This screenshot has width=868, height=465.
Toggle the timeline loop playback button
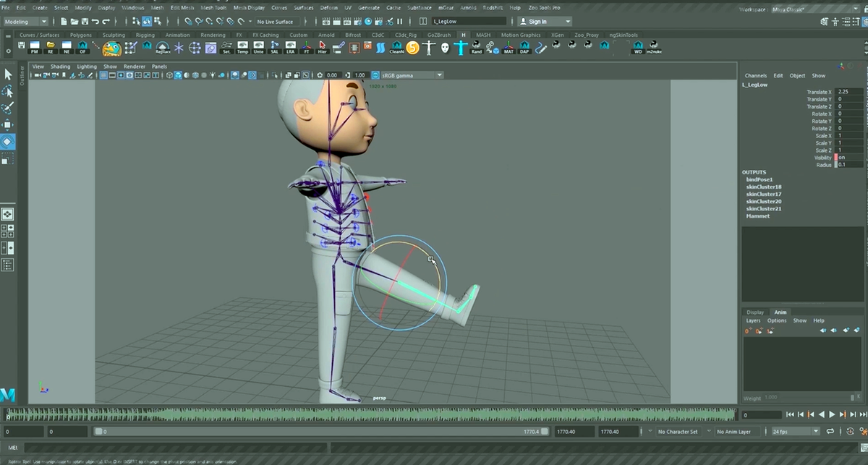pos(831,432)
